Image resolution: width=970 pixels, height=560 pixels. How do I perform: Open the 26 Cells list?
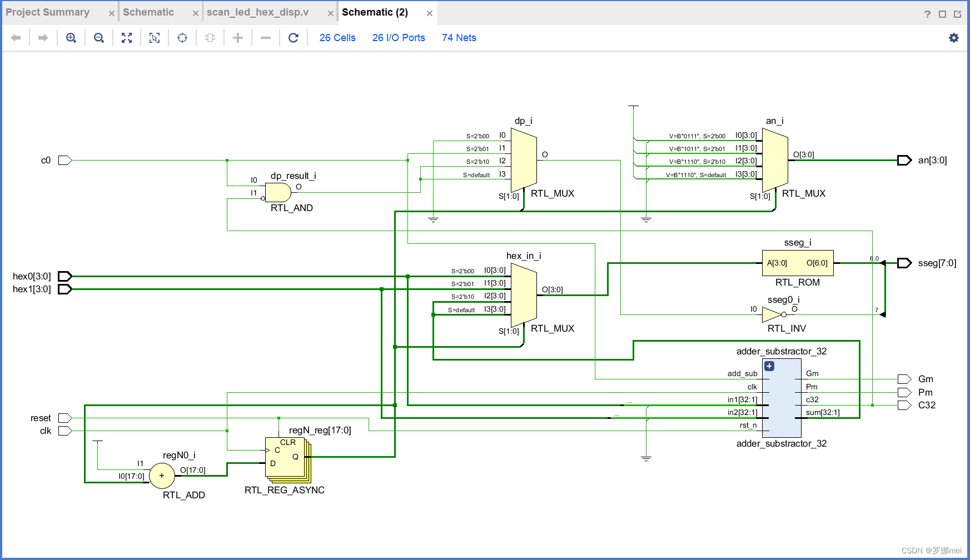337,38
